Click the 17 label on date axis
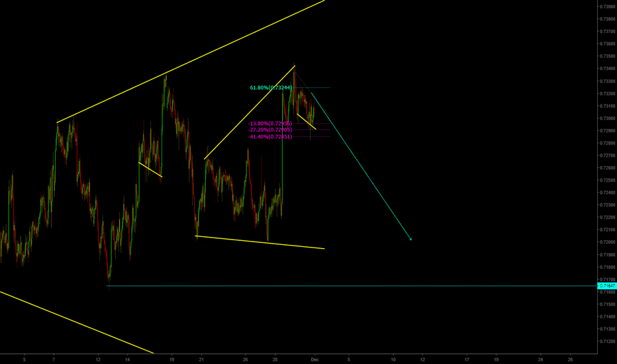This screenshot has height=364, width=617. click(x=467, y=359)
